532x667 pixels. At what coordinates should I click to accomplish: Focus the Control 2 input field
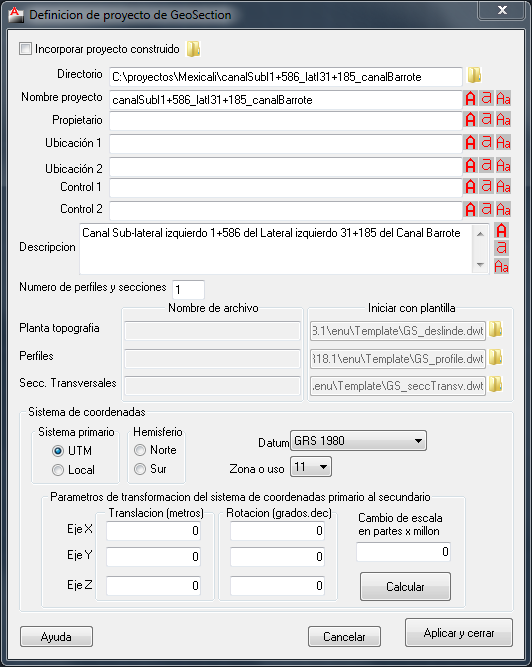click(286, 211)
